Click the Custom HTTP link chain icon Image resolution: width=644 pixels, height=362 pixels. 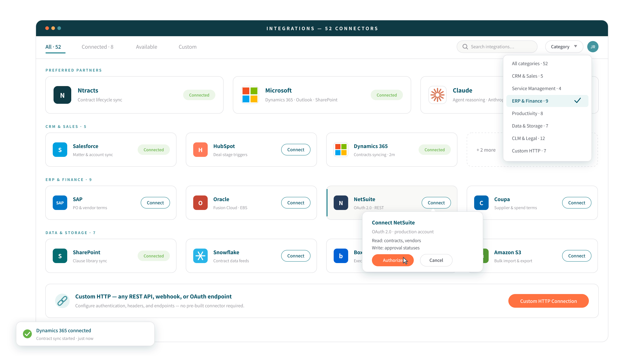point(62,301)
